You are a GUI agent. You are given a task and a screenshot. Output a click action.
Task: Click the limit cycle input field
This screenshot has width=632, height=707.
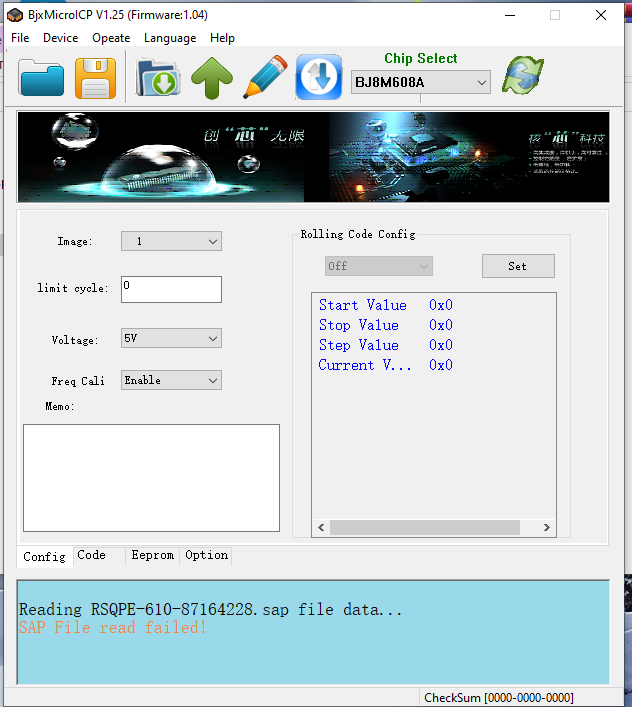pyautogui.click(x=171, y=289)
